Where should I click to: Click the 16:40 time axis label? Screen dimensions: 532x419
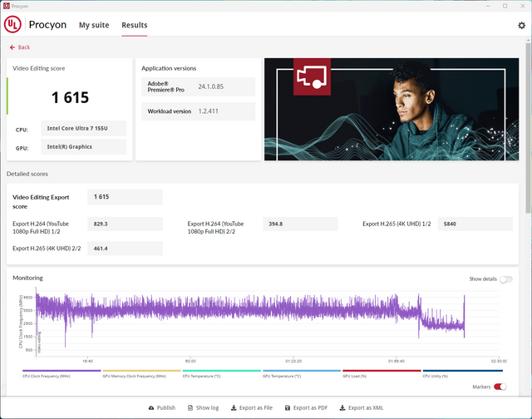87,361
